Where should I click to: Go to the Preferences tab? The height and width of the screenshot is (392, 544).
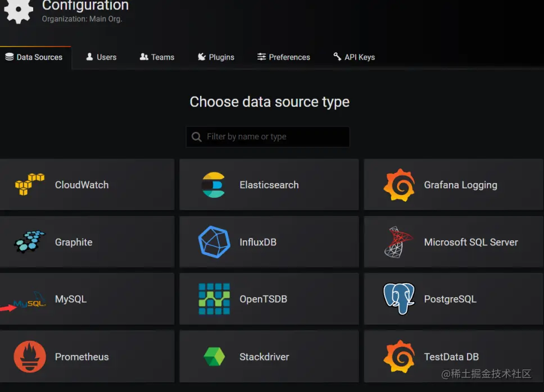pyautogui.click(x=284, y=57)
